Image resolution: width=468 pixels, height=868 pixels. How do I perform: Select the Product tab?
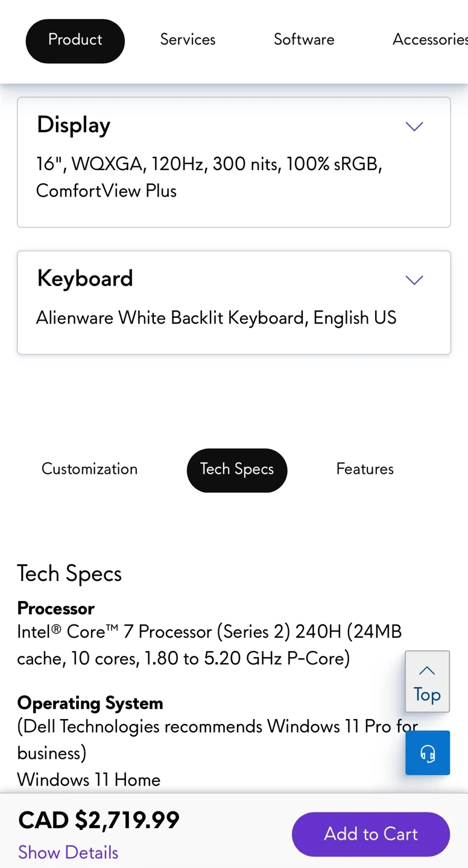[75, 40]
